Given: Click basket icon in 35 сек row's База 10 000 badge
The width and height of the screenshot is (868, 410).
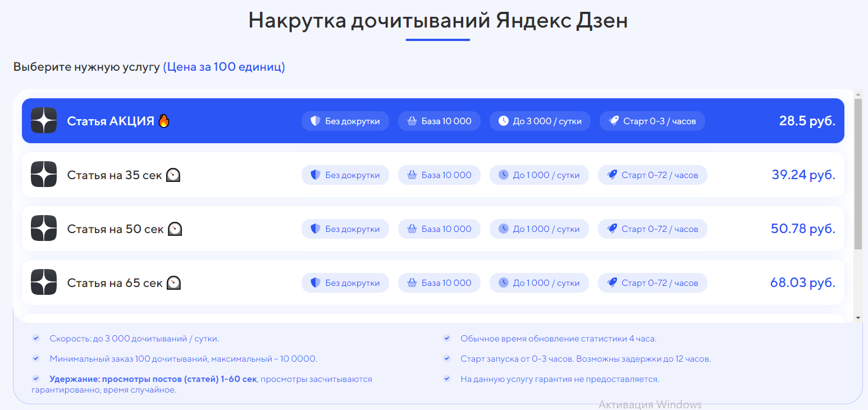Looking at the screenshot, I should pos(412,175).
